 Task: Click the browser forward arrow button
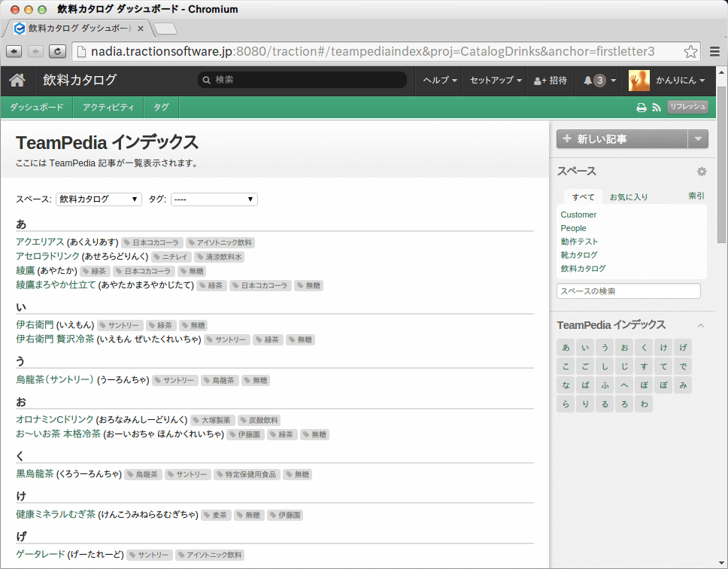click(36, 51)
